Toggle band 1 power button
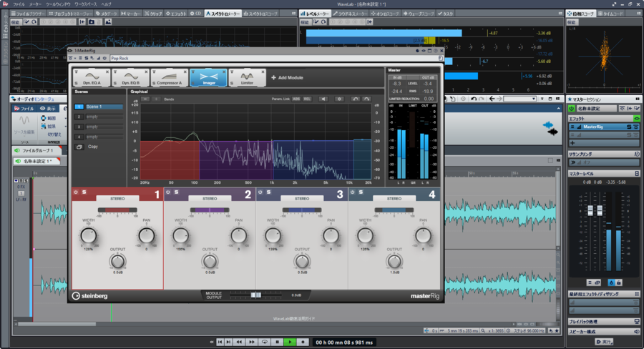 point(76,192)
